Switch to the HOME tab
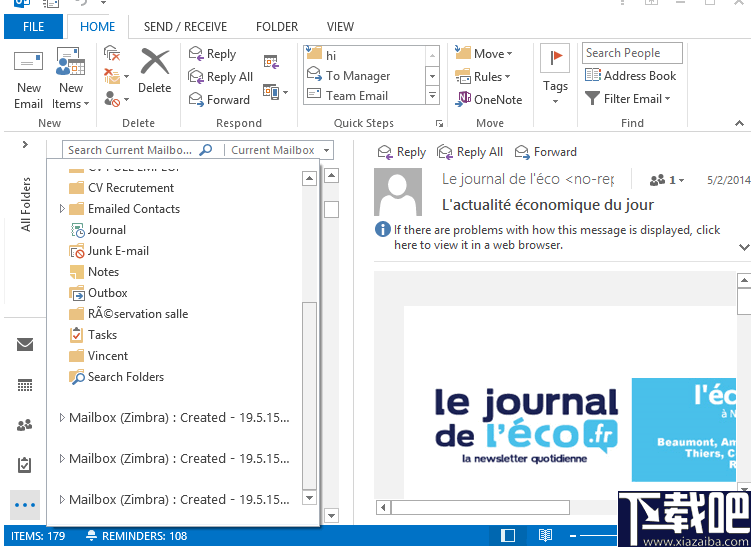Image resolution: width=753 pixels, height=547 pixels. pos(97,26)
